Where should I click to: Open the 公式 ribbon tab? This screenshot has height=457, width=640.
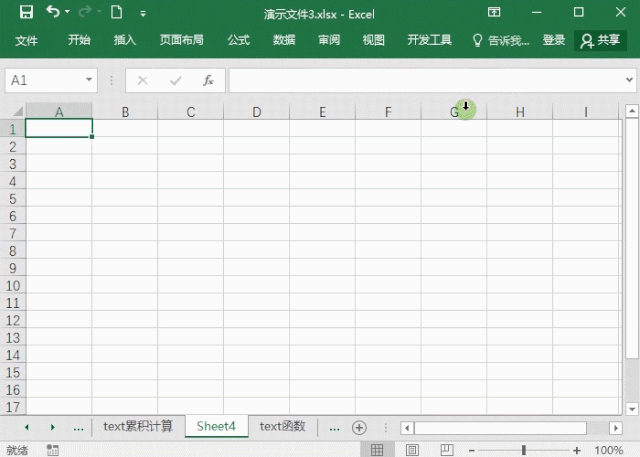(x=238, y=40)
